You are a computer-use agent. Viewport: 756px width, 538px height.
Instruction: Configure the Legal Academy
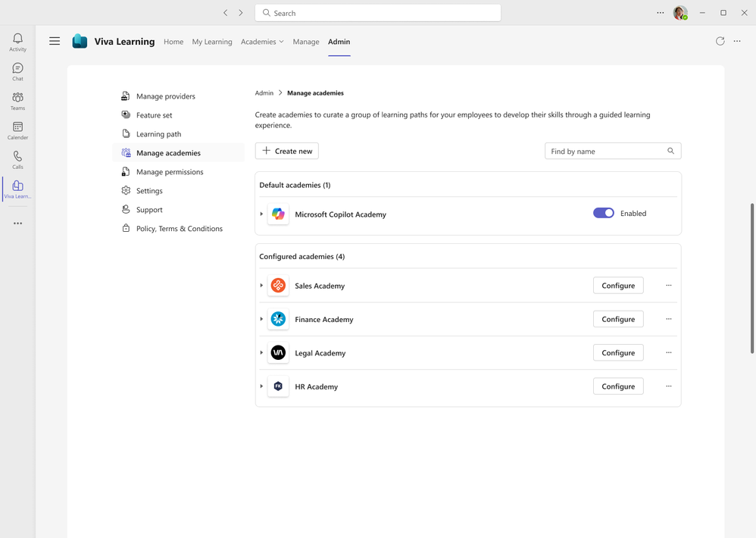(617, 352)
